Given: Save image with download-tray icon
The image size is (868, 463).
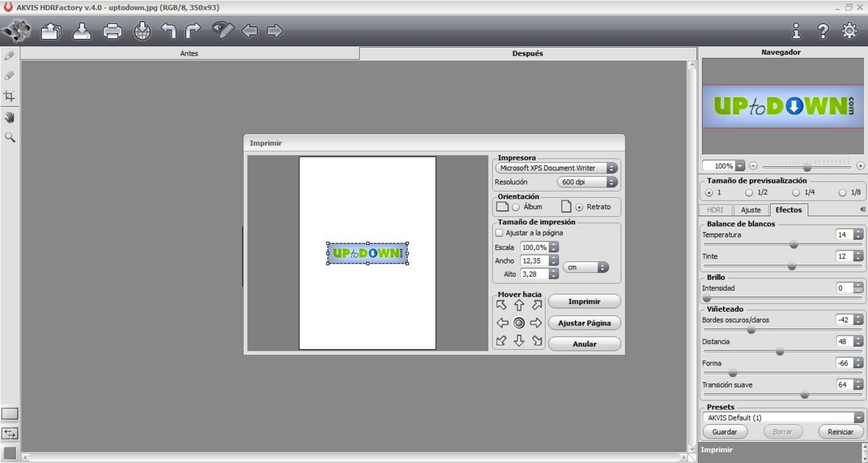Looking at the screenshot, I should [x=82, y=31].
